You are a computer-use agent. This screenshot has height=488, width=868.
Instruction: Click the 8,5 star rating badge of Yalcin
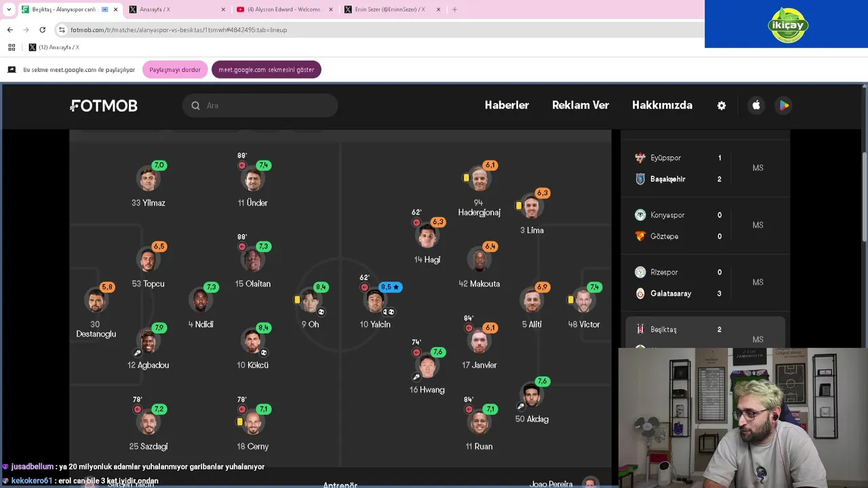390,287
